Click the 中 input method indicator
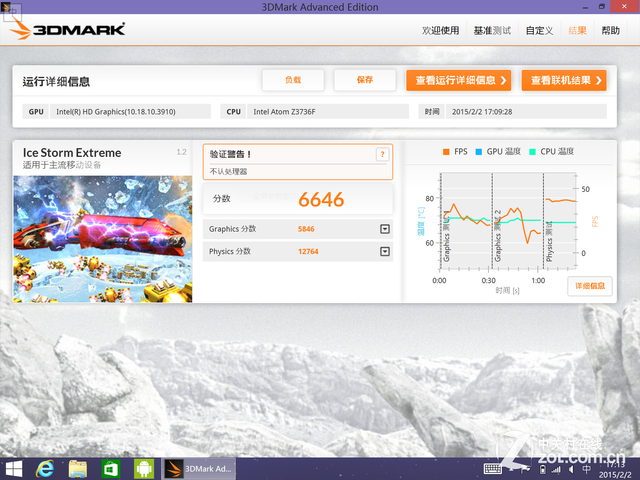640x480 pixels. pyautogui.click(x=587, y=469)
